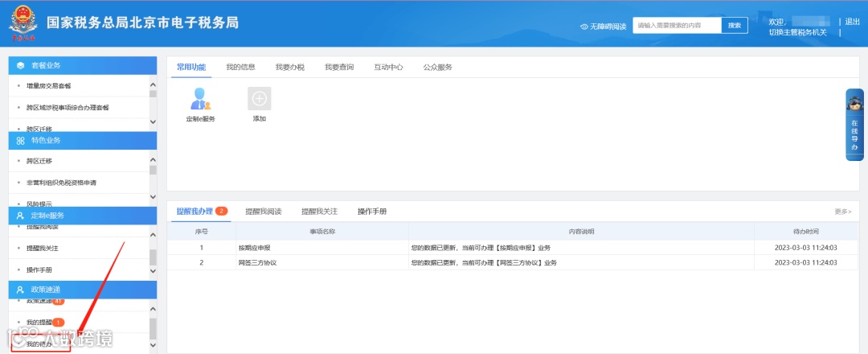Click the 网签三方协议 item name
Image resolution: width=868 pixels, height=354 pixels.
[x=257, y=262]
